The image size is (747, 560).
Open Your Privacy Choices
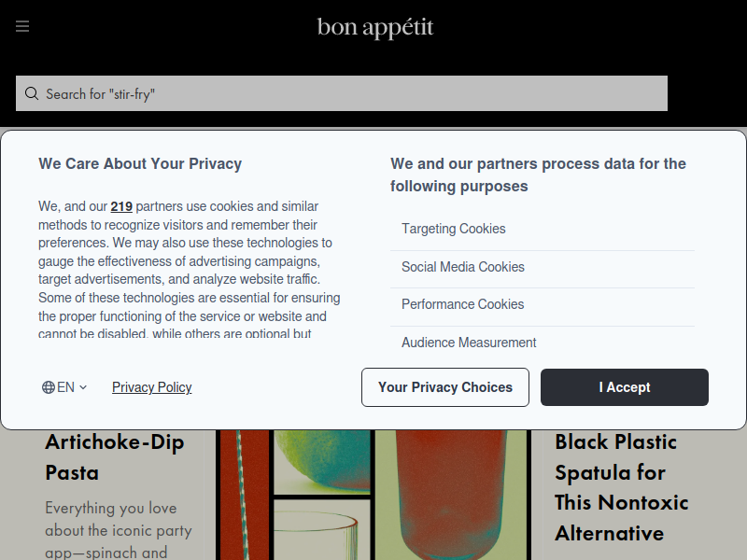click(x=445, y=387)
